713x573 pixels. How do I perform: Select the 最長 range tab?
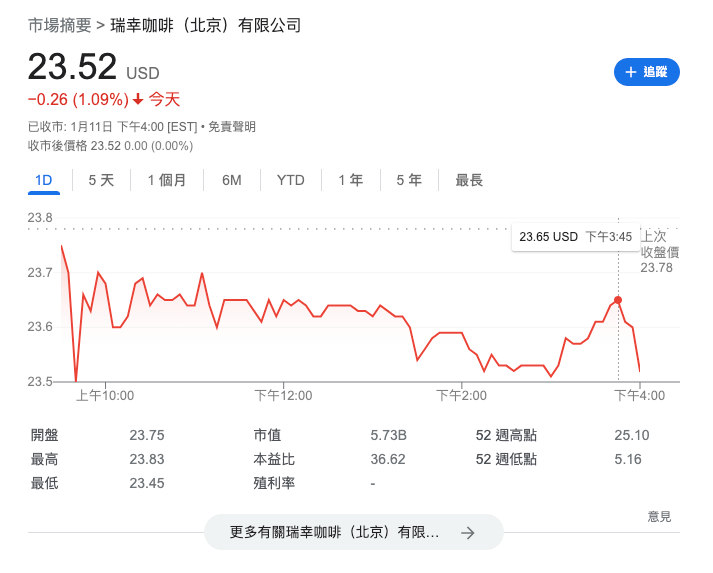(469, 181)
